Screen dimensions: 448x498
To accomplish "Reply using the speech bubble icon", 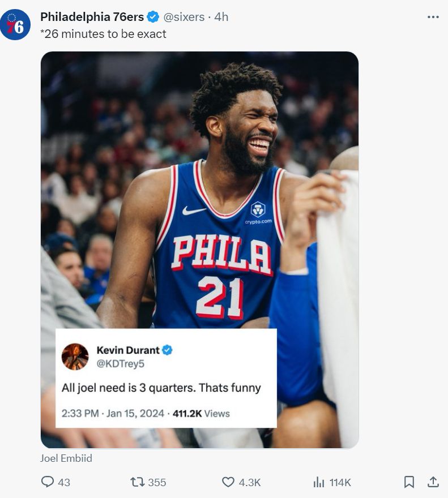I will [x=48, y=482].
